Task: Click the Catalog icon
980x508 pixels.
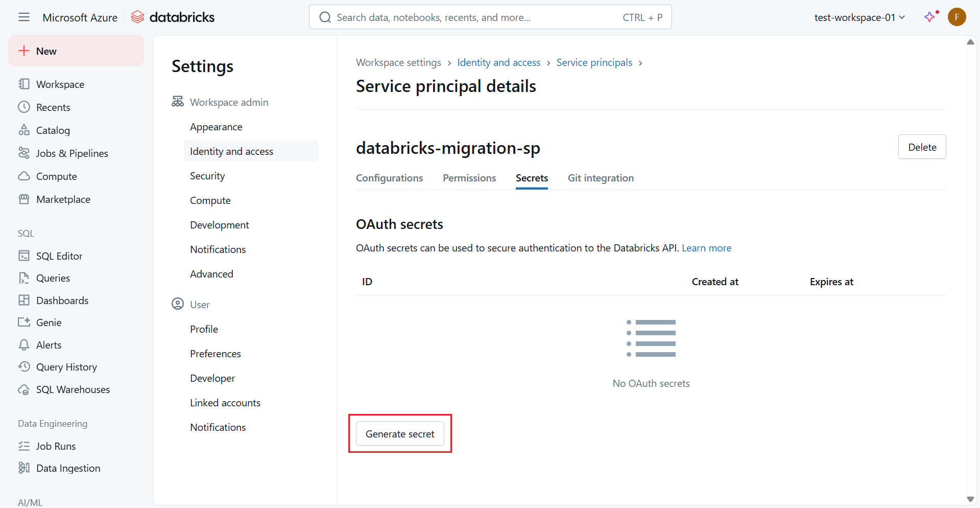Action: 24,130
